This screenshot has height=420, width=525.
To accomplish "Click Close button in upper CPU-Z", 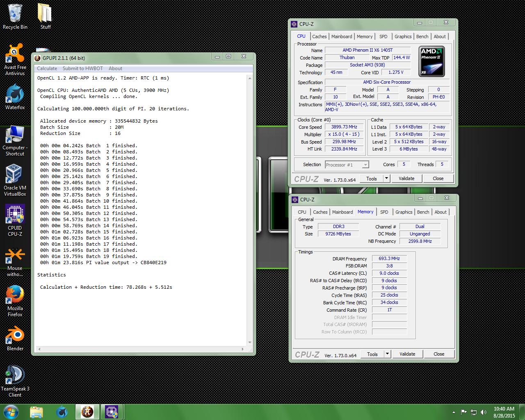I will (x=438, y=178).
